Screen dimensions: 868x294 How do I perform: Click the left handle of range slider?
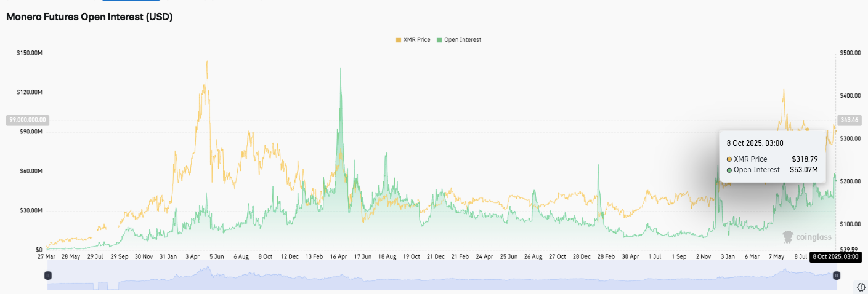pyautogui.click(x=48, y=276)
